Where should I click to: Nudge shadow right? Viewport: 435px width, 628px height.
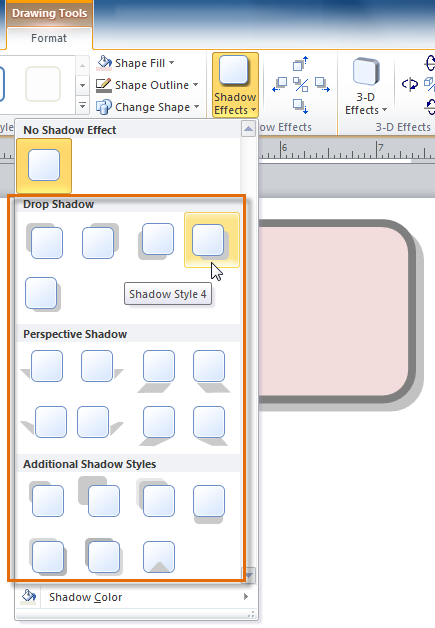322,85
